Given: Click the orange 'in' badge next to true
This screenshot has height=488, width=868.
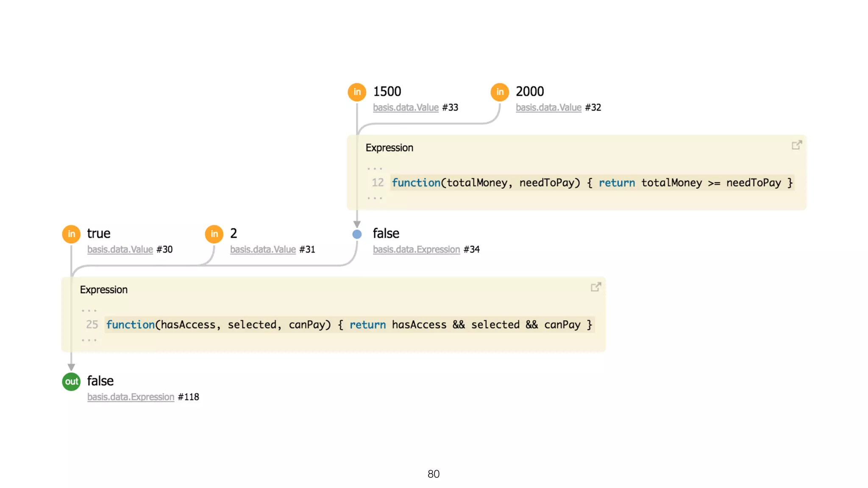Looking at the screenshot, I should coord(71,234).
